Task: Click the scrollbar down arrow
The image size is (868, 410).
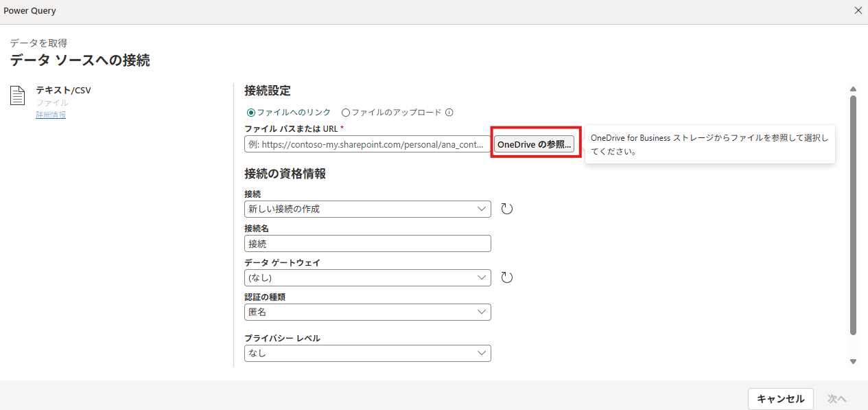Action: tap(853, 361)
